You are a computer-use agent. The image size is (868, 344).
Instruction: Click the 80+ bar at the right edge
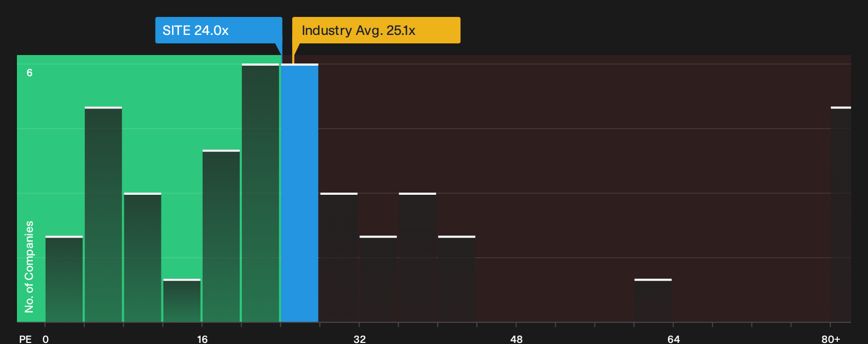tap(841, 214)
